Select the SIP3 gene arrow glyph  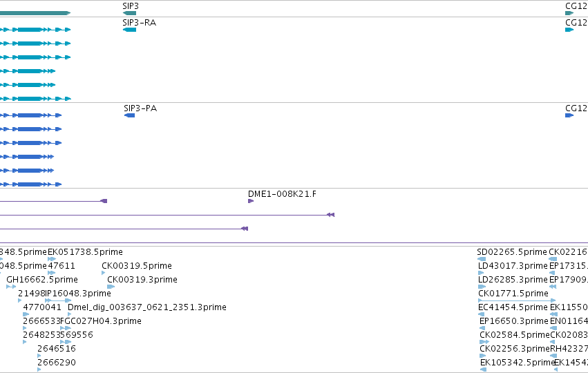click(x=129, y=13)
